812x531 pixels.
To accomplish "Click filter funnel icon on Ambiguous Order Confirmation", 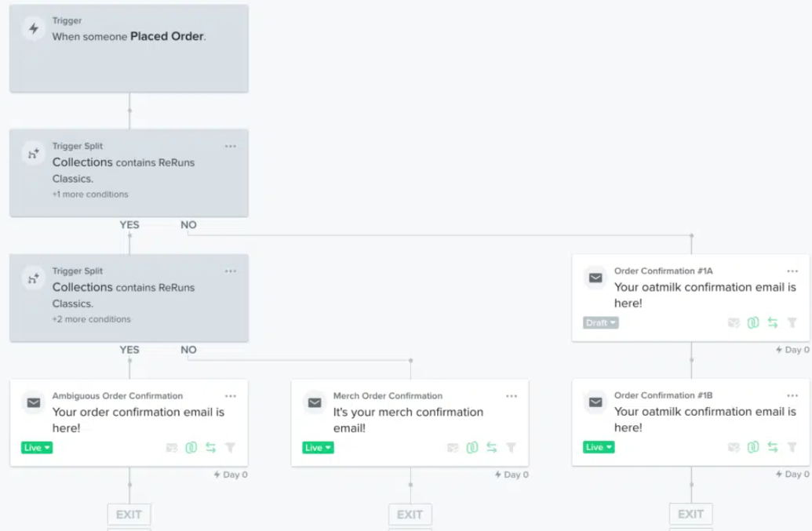I will [x=231, y=448].
